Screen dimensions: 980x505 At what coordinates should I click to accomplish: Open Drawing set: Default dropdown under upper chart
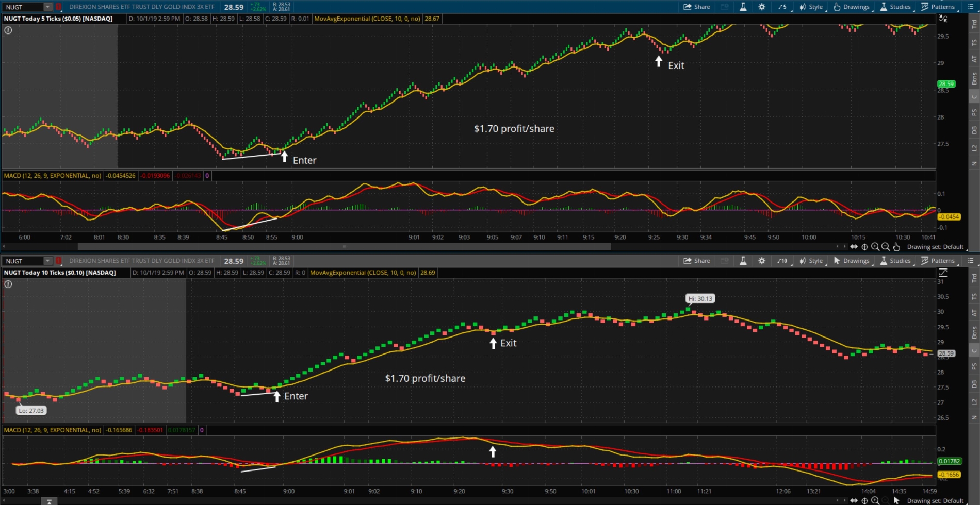935,247
